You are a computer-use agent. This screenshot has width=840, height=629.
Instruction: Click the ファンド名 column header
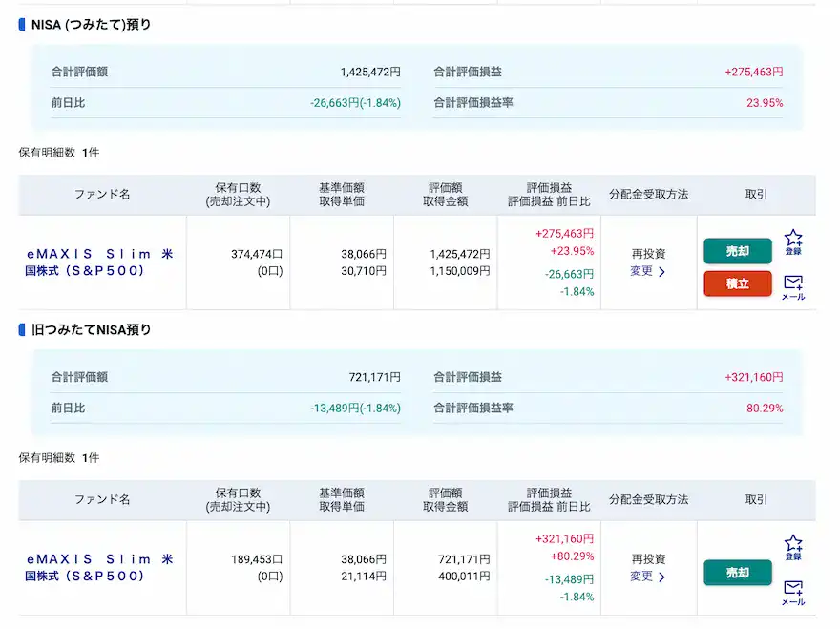click(102, 194)
